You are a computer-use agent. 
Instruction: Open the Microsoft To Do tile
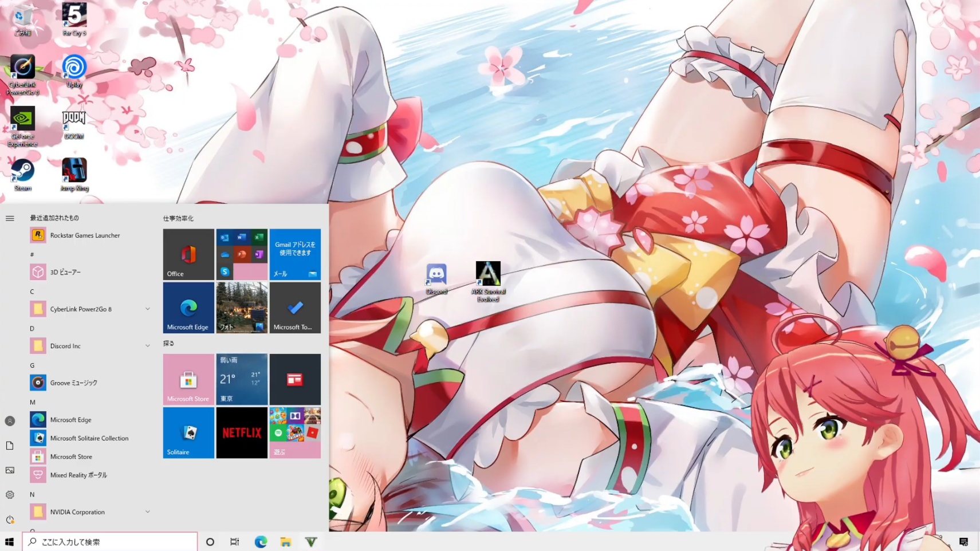[x=295, y=308]
